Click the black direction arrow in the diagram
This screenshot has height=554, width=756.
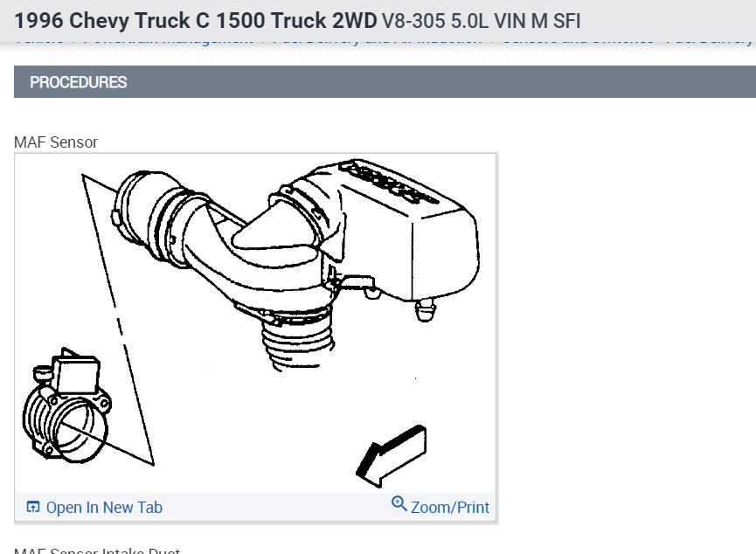click(x=392, y=455)
